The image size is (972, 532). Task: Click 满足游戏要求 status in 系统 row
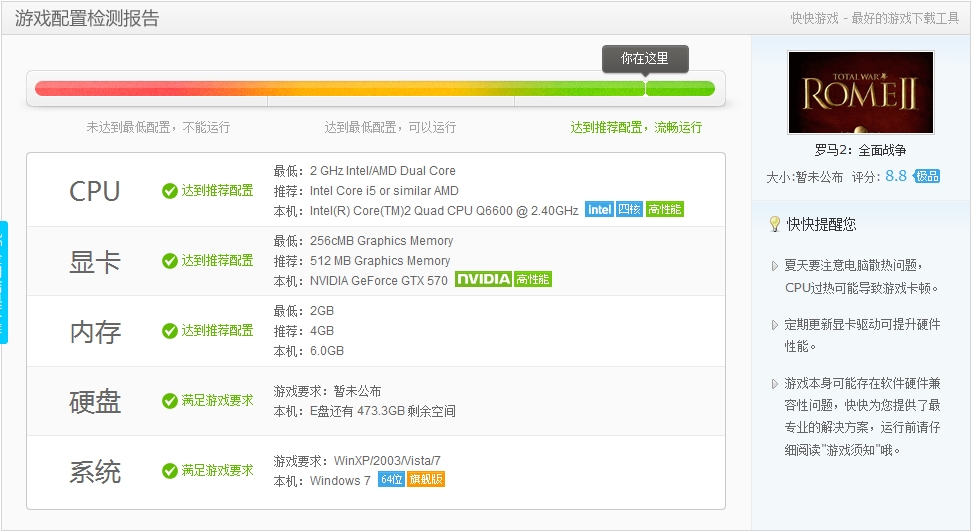tap(217, 471)
